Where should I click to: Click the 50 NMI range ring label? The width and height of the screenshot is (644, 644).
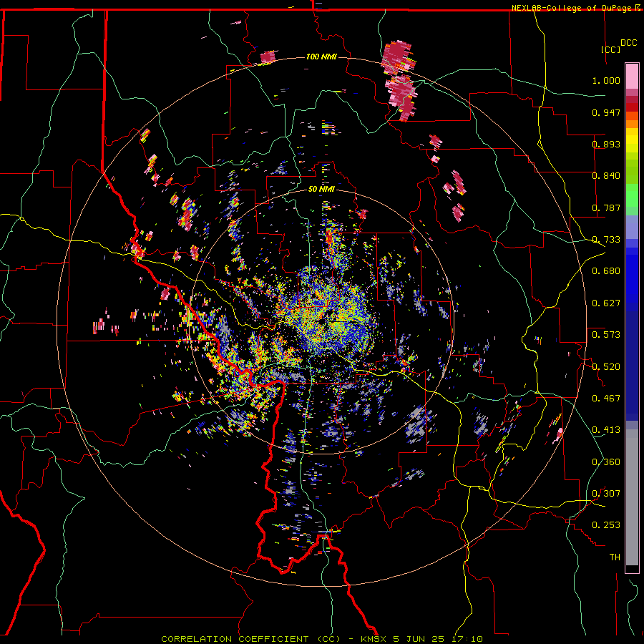tap(321, 190)
